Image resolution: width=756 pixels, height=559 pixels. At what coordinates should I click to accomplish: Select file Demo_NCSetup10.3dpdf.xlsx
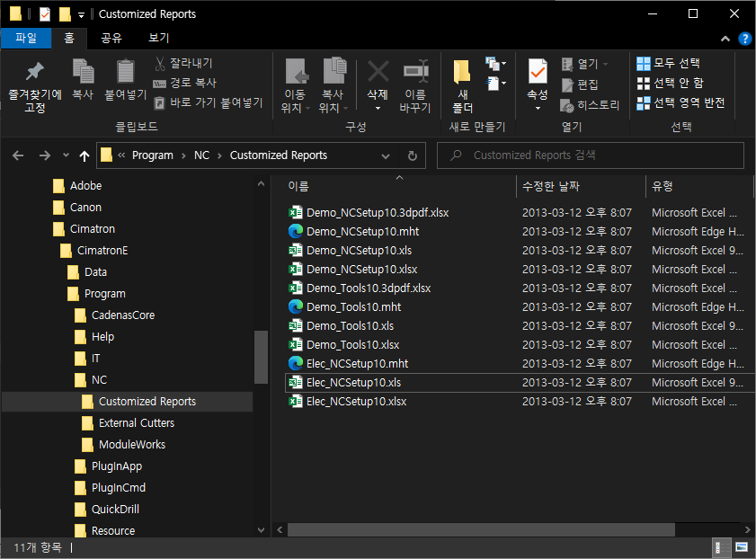tap(378, 212)
